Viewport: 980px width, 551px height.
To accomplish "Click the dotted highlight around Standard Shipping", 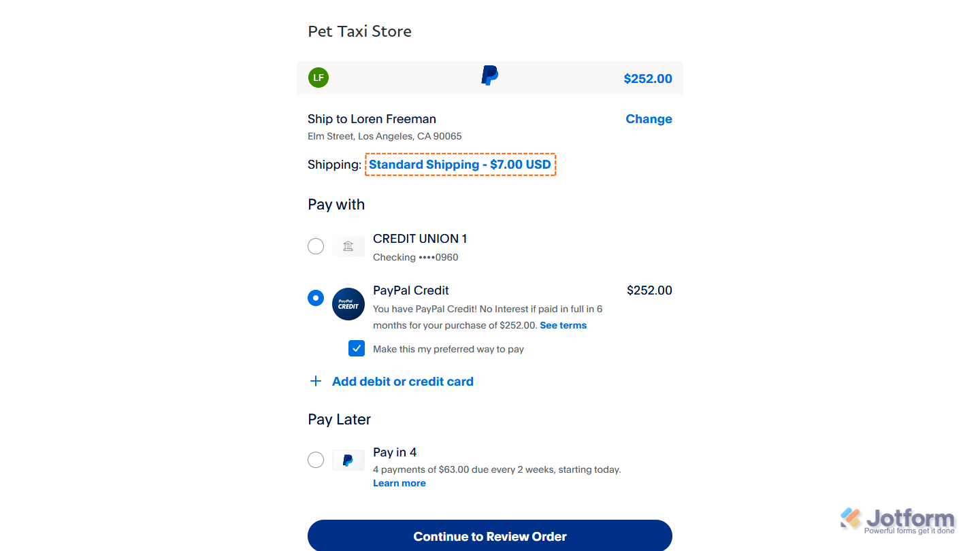I will [x=460, y=164].
